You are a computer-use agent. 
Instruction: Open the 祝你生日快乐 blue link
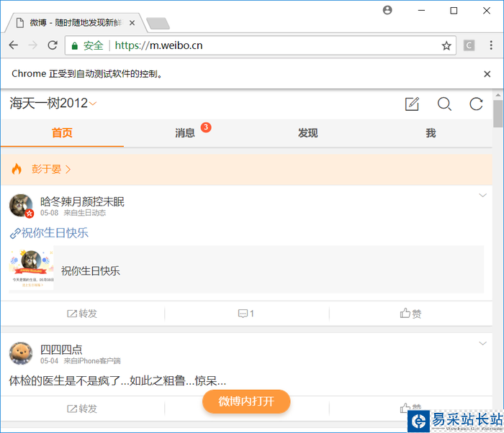pos(49,233)
